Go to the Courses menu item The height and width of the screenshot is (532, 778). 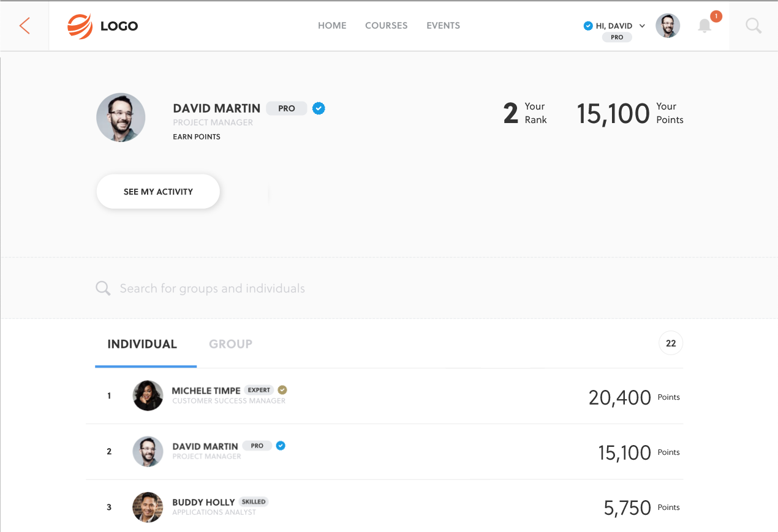click(386, 26)
